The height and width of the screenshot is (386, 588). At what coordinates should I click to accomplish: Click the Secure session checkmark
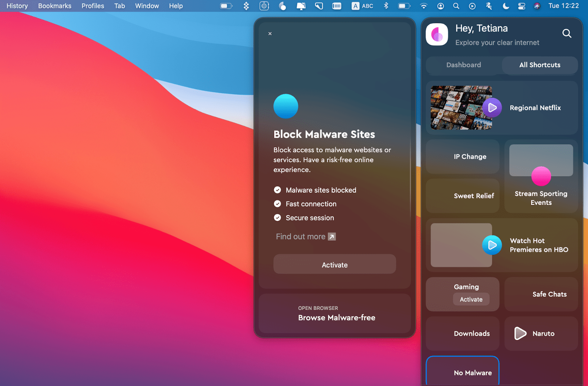click(x=277, y=218)
